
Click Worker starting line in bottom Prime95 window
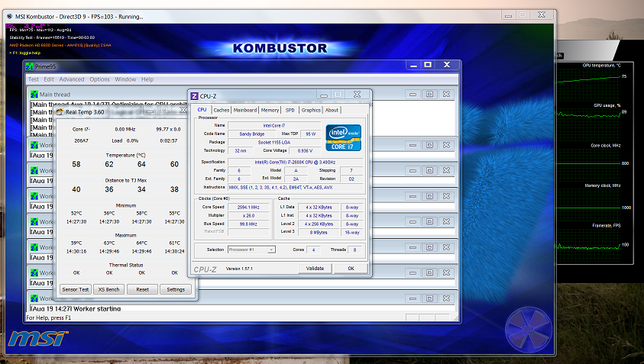click(x=77, y=308)
